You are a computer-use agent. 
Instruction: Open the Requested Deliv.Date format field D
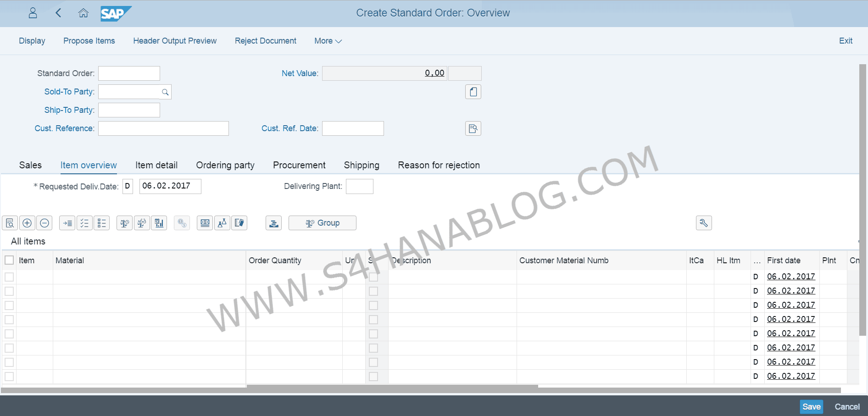[x=128, y=186]
